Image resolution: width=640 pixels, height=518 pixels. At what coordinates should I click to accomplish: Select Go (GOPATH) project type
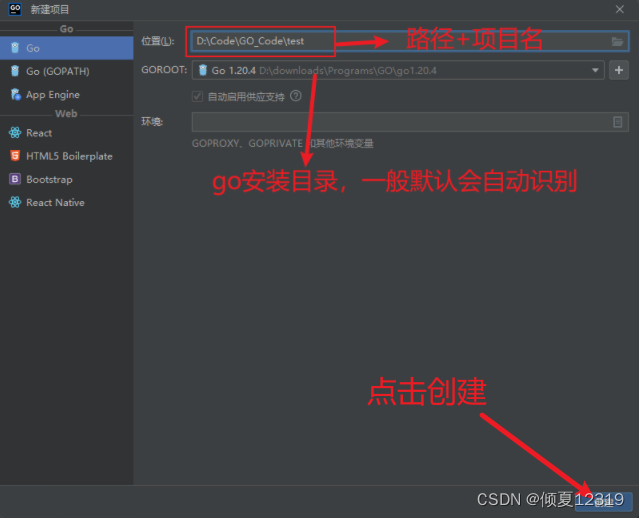(67, 71)
